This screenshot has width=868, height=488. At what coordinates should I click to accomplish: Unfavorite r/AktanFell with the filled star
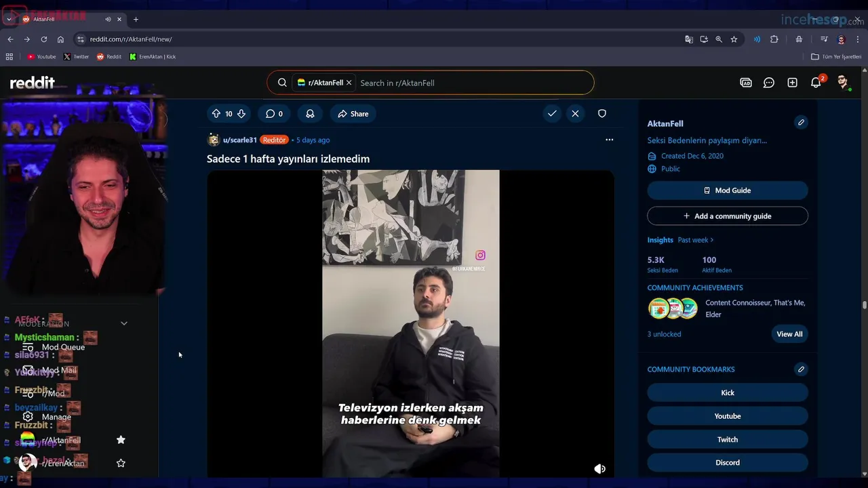[x=121, y=440]
